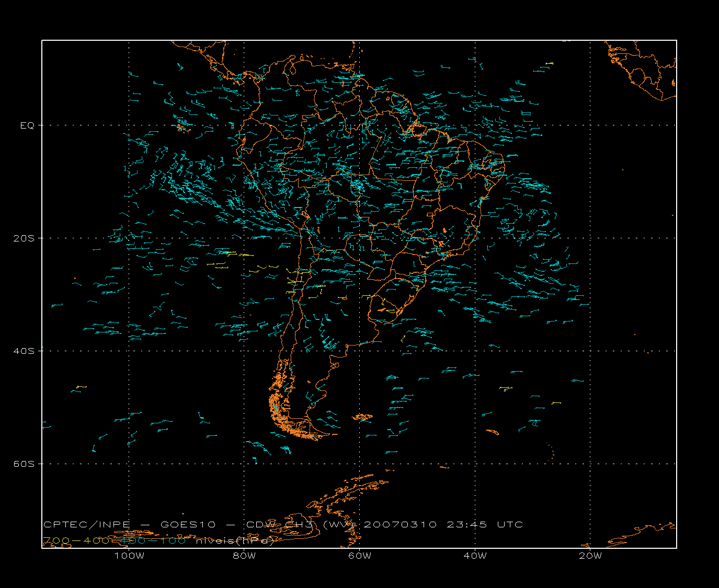Click the yellow 700-400 legend entry

point(76,540)
